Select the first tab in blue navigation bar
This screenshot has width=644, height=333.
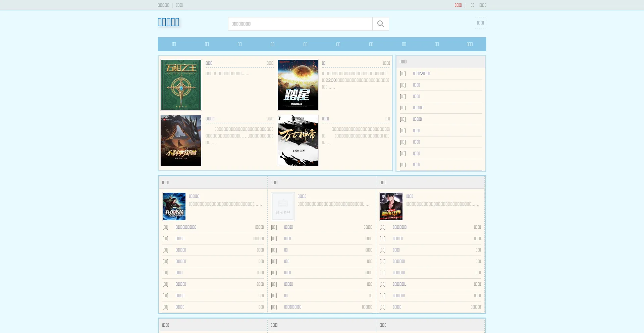174,44
